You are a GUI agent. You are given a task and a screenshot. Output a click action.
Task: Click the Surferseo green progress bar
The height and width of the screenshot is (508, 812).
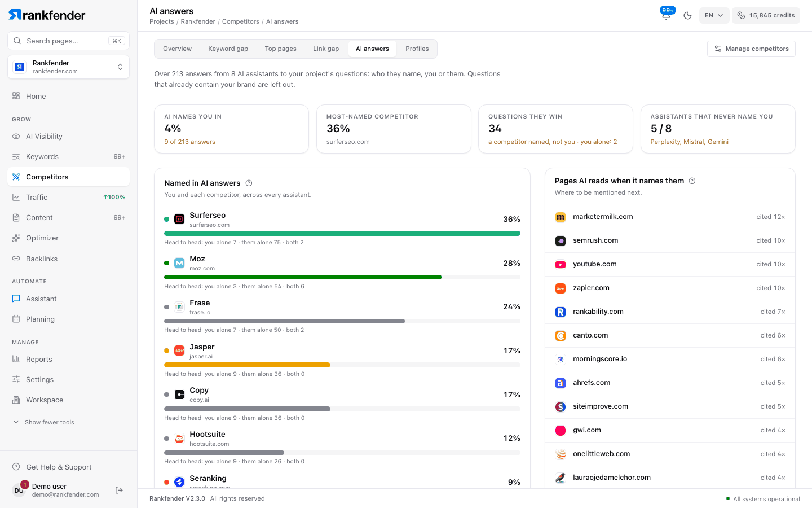342,233
